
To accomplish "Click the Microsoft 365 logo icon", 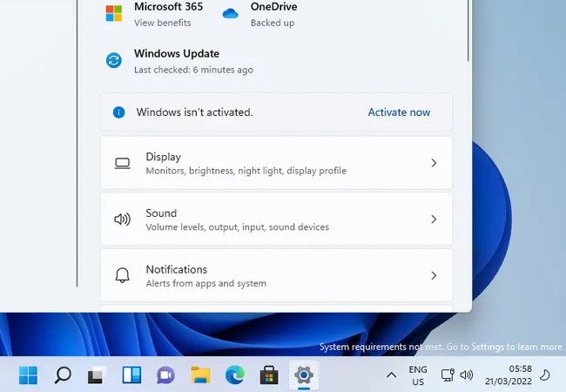I will coord(114,13).
